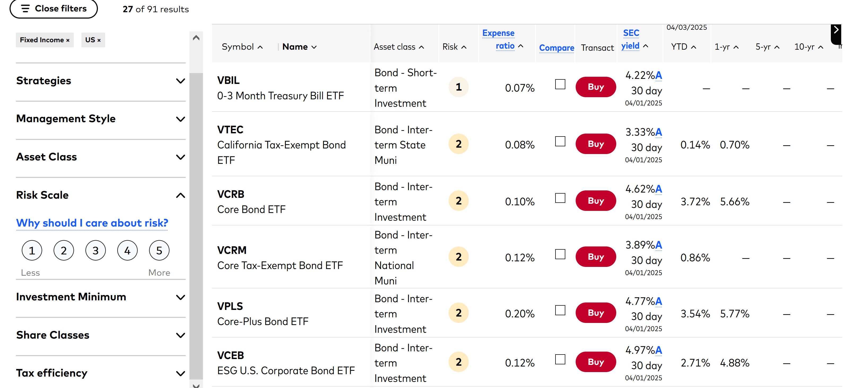The height and width of the screenshot is (388, 868).
Task: Buy the VCRB Core Bond ETF
Action: click(596, 201)
